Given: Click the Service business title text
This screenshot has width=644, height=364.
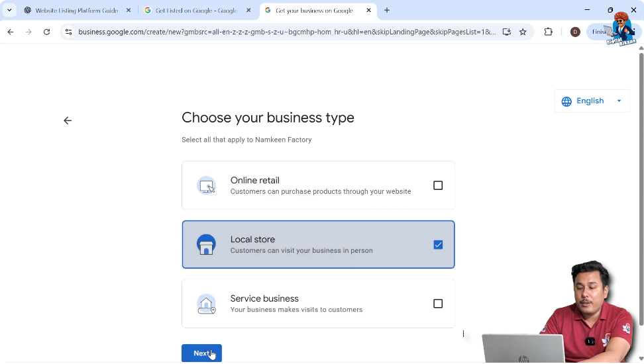Looking at the screenshot, I should [264, 298].
